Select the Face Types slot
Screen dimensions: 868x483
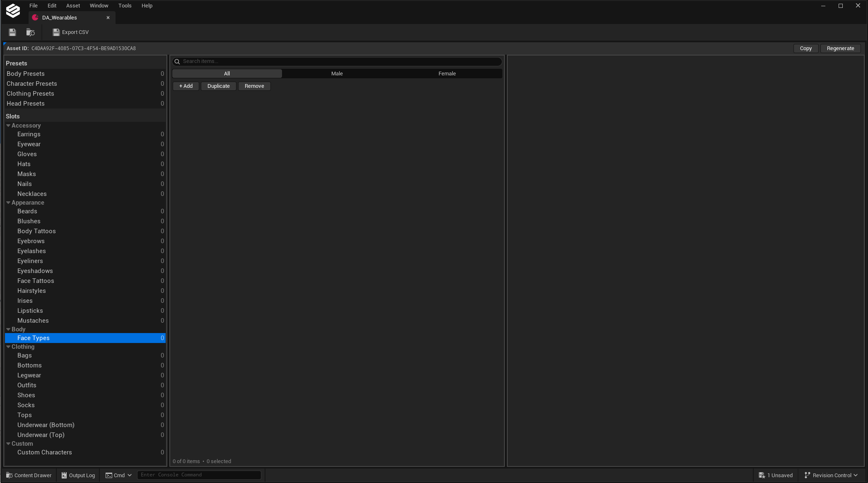coord(85,338)
